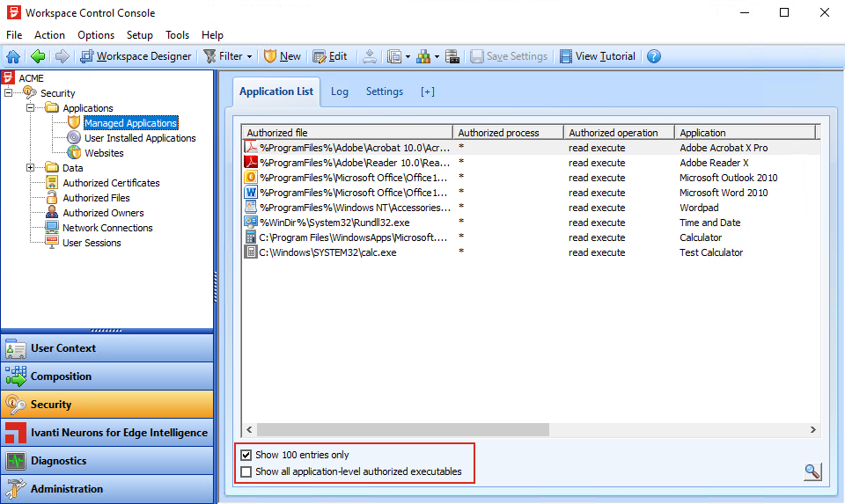The image size is (845, 504).
Task: Open dropdown next to colored blocks icon
Action: coord(437,56)
